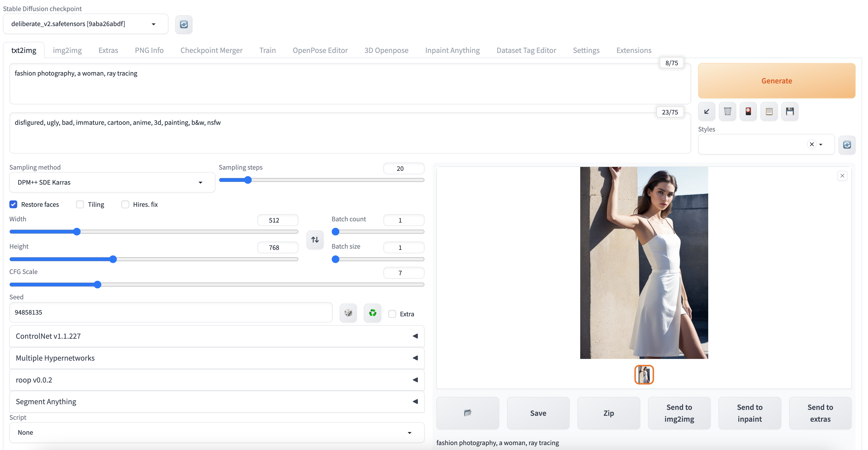Image resolution: width=868 pixels, height=450 pixels.
Task: Click the swap width and height icon
Action: [315, 240]
